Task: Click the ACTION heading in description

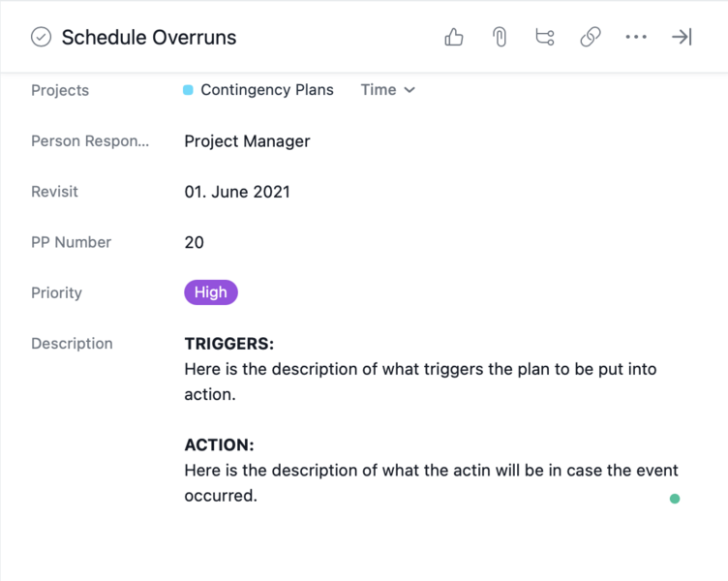Action: [x=219, y=445]
